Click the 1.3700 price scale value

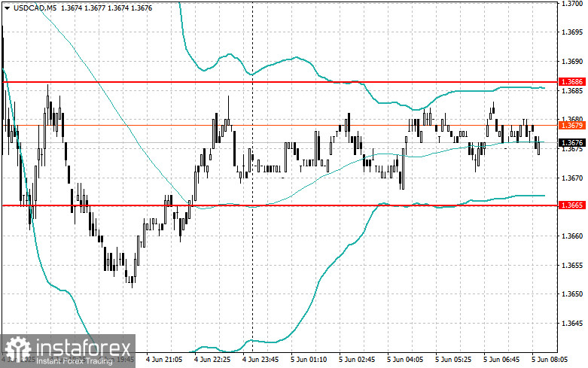572,3
